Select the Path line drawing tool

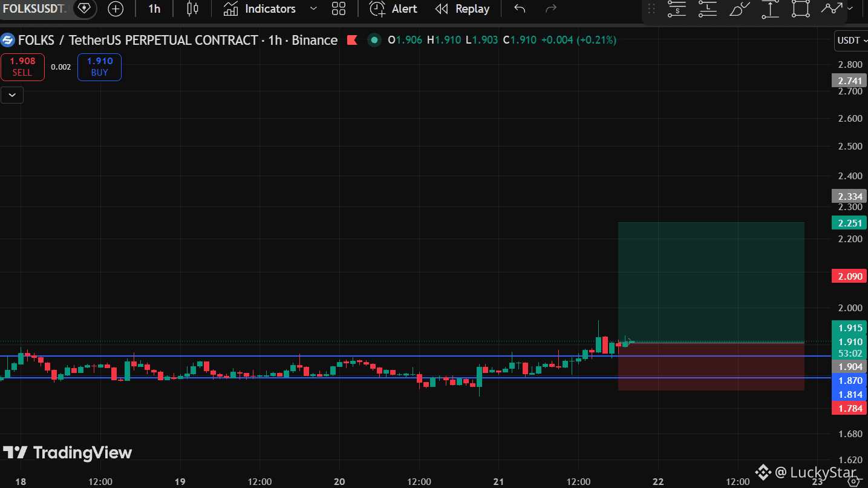coord(831,8)
